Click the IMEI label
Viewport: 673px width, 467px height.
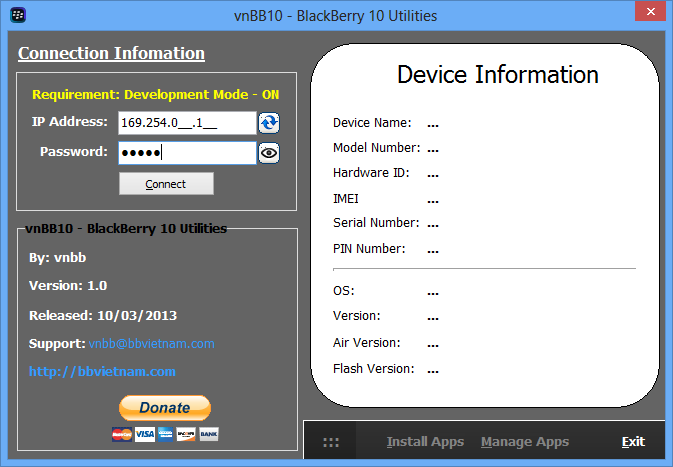[x=346, y=199]
